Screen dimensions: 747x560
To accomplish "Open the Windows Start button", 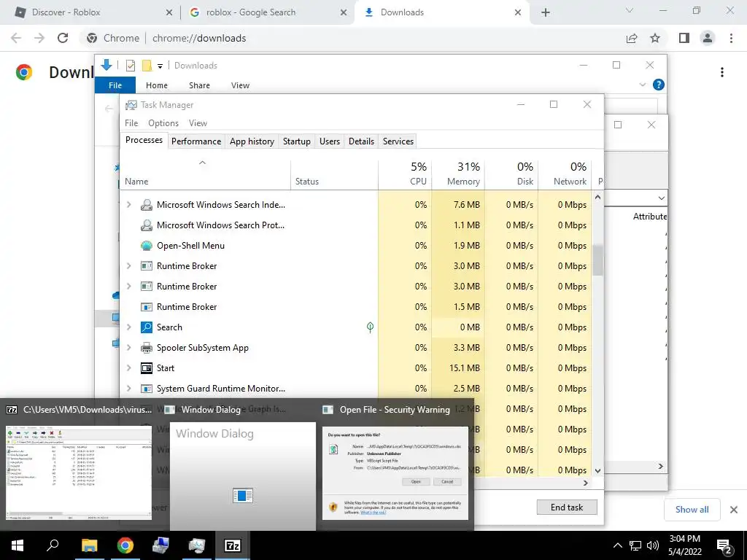I will (18, 545).
